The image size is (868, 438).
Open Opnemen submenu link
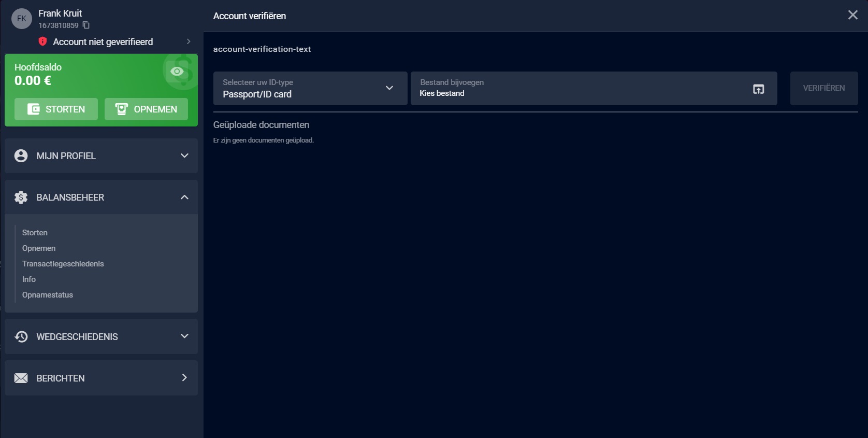tap(39, 248)
